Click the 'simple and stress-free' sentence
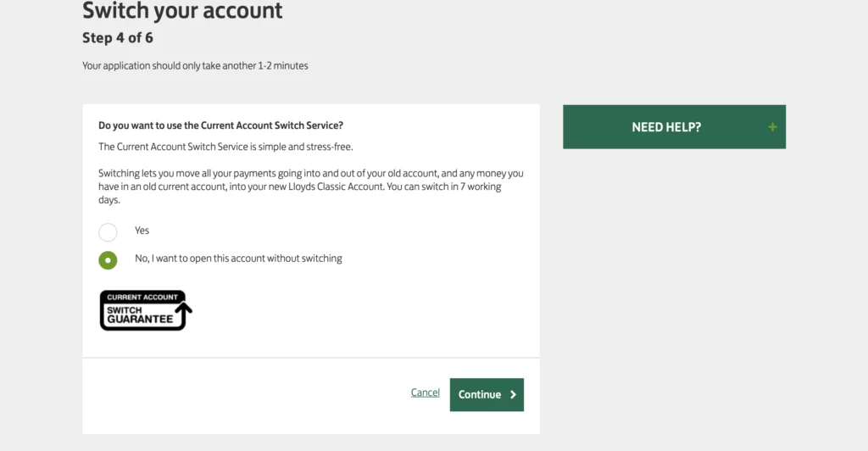The width and height of the screenshot is (868, 451). click(x=225, y=147)
